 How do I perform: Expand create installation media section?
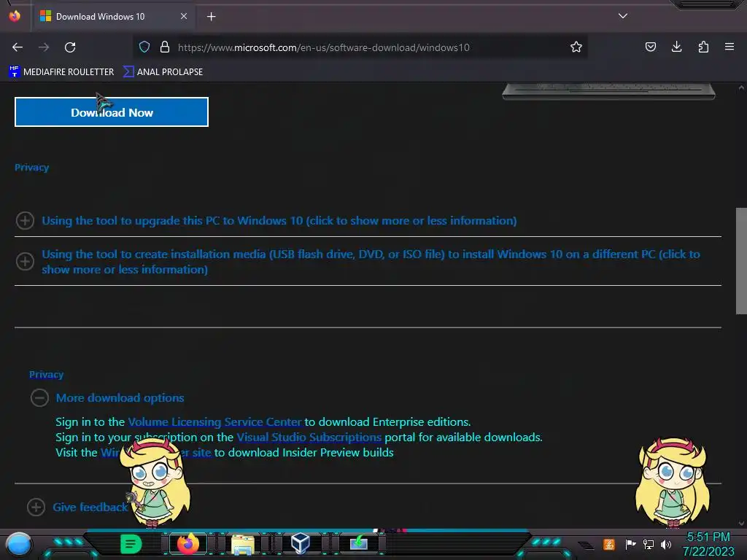pyautogui.click(x=371, y=262)
